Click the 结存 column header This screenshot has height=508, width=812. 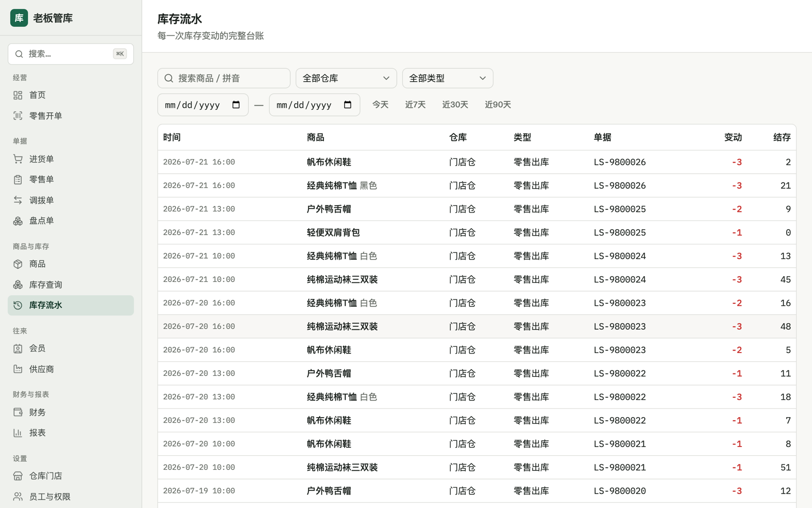point(782,138)
